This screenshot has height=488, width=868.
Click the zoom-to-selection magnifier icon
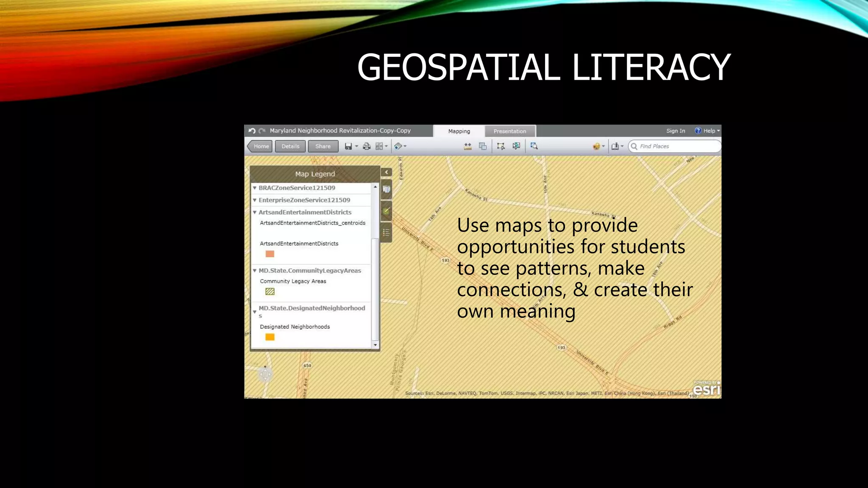(x=534, y=146)
